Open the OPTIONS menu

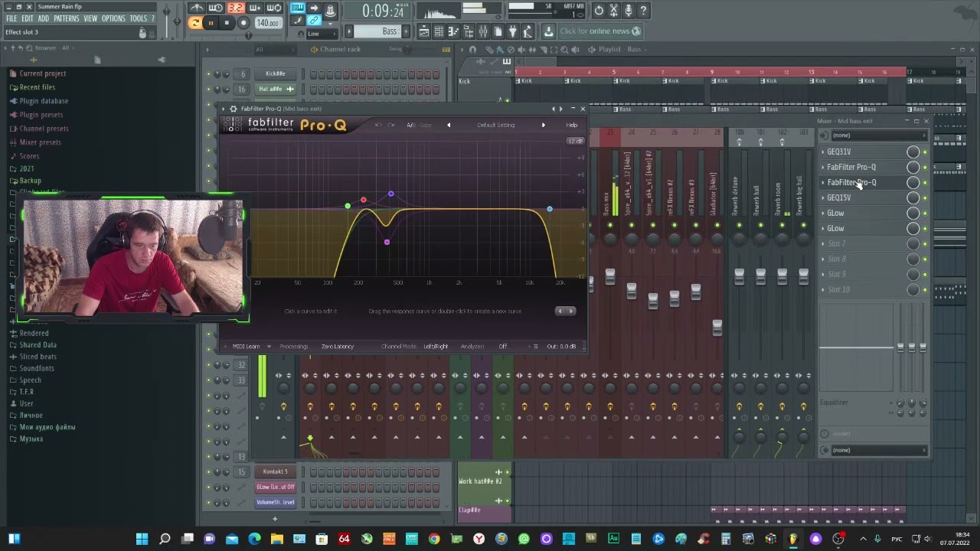pos(113,18)
